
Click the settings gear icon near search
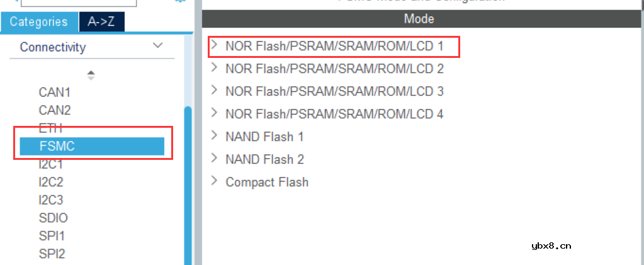click(180, 1)
